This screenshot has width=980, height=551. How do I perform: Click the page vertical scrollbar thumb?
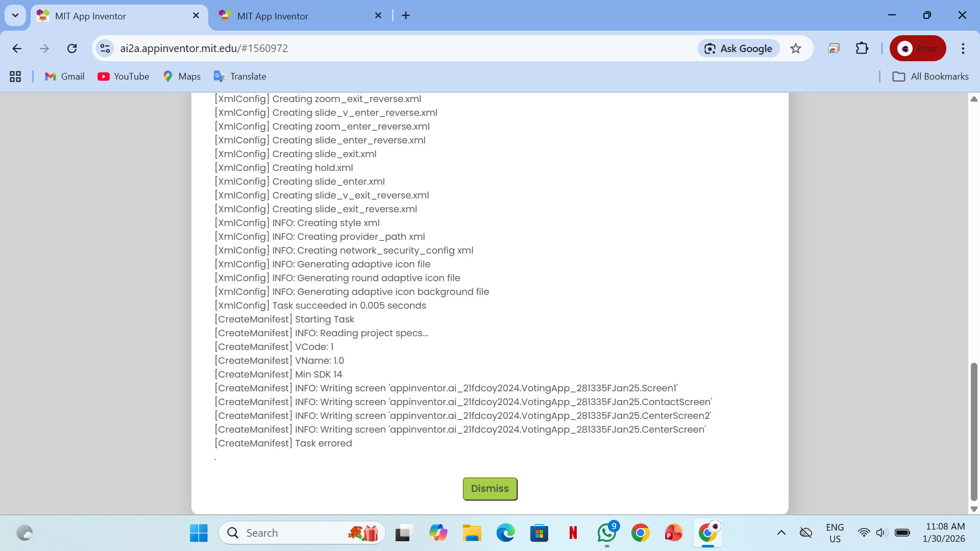pyautogui.click(x=974, y=431)
